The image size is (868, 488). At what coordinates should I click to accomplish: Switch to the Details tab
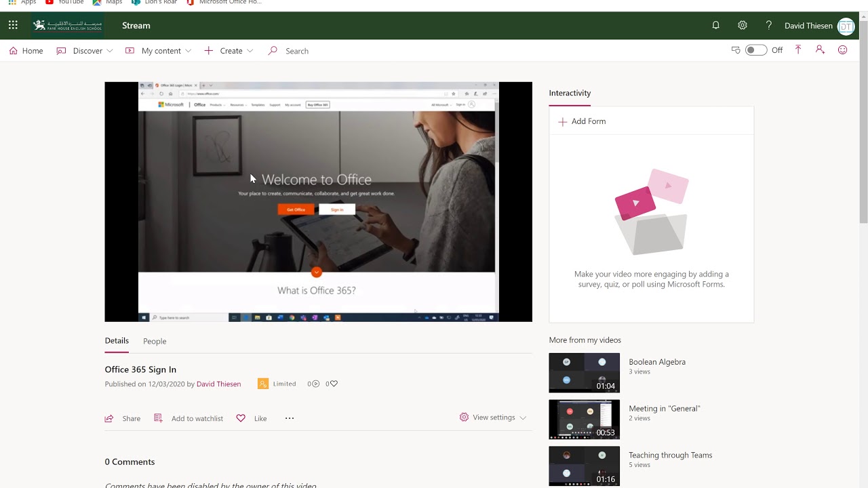click(x=117, y=341)
